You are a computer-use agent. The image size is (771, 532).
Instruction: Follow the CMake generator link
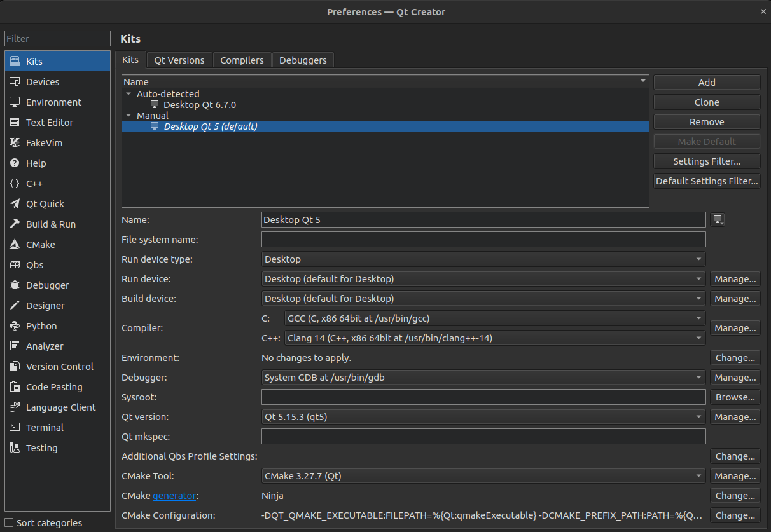tap(175, 496)
